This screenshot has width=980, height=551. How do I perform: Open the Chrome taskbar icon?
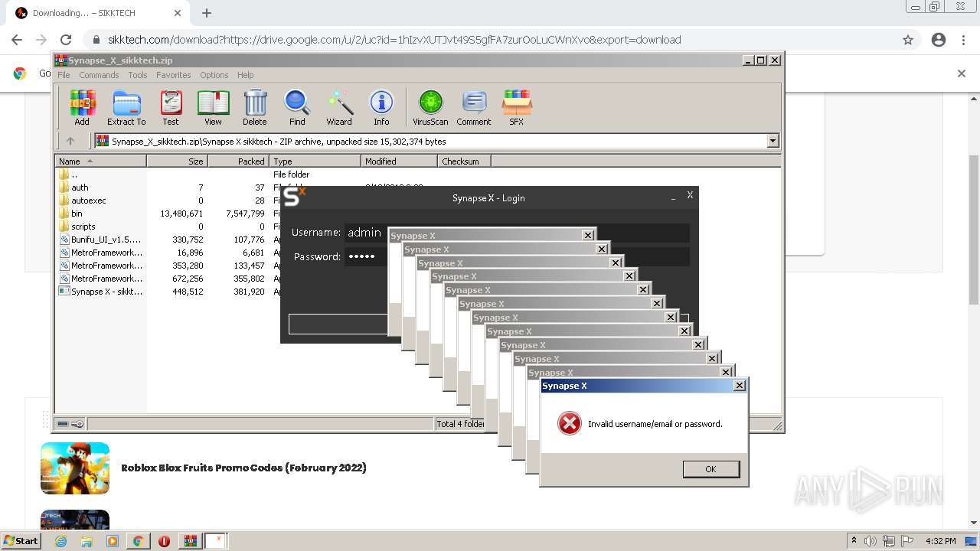138,541
